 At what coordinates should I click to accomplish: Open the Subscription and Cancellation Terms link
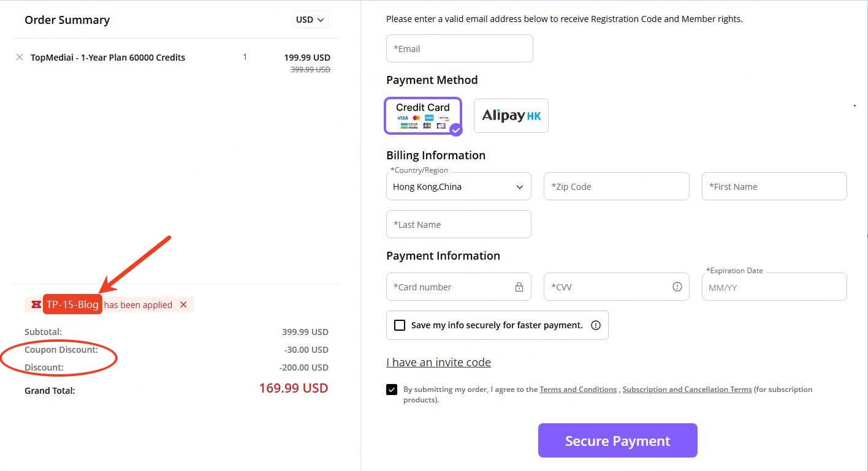point(687,389)
